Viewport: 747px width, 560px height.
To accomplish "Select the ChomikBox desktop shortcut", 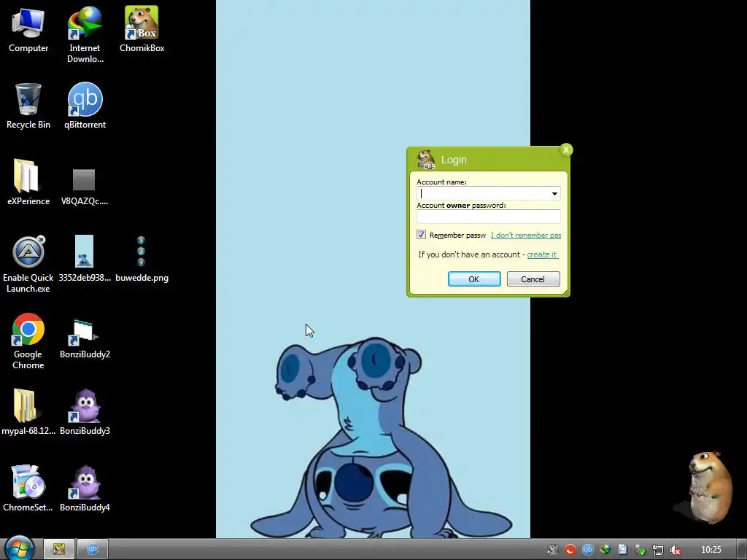I will coord(142,29).
